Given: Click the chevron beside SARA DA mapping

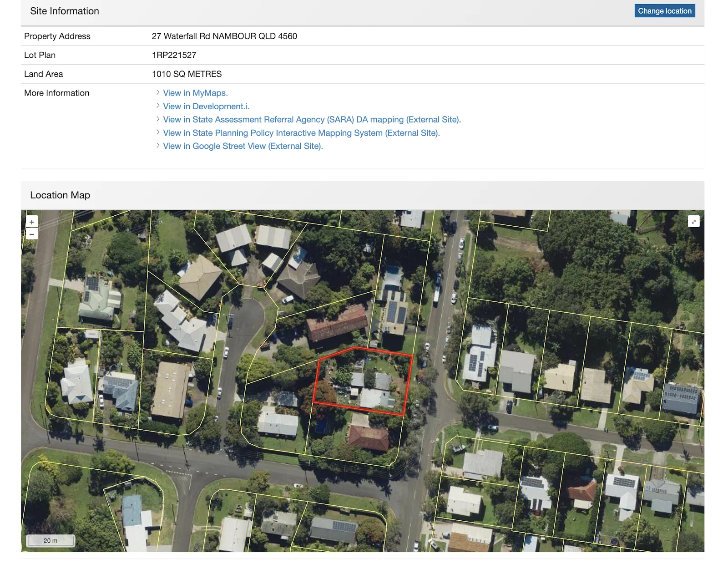Looking at the screenshot, I should [158, 119].
